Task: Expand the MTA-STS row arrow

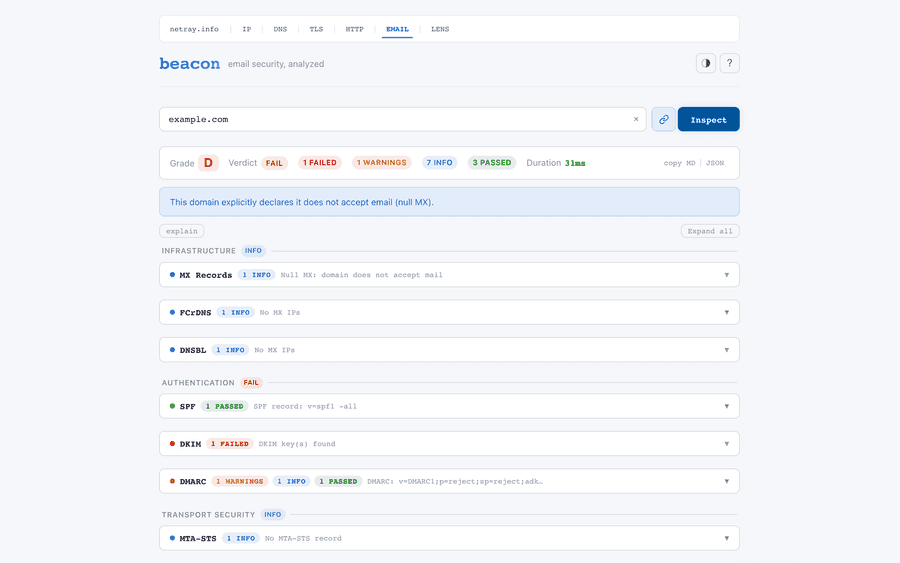Action: (727, 538)
